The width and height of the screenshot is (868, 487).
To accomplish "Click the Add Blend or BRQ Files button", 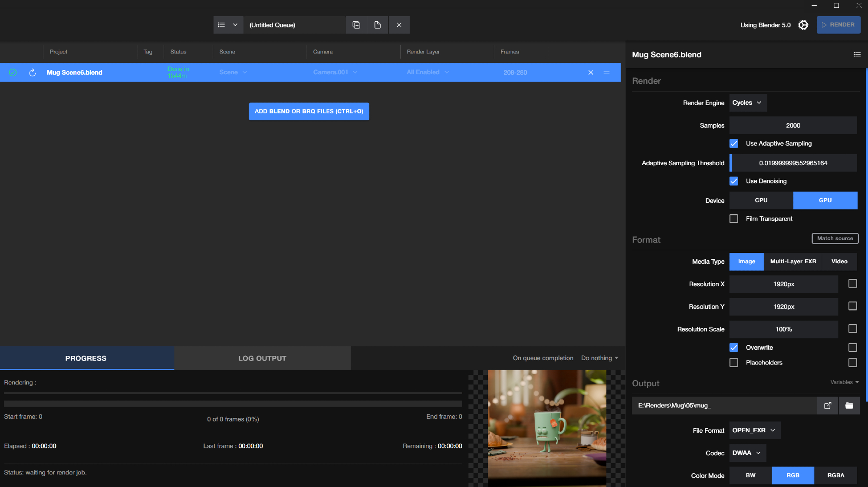I will pos(309,111).
